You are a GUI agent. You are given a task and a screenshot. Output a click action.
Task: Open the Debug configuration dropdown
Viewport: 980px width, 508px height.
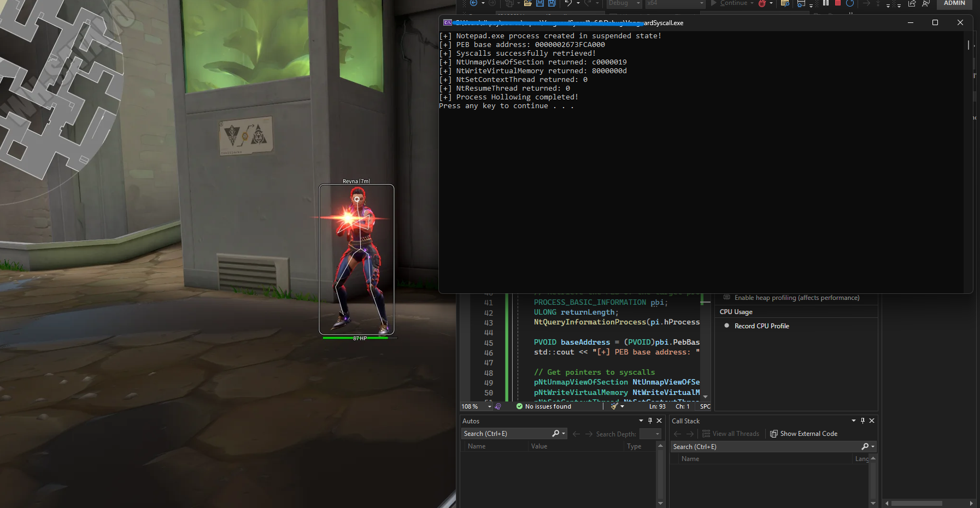pyautogui.click(x=624, y=3)
